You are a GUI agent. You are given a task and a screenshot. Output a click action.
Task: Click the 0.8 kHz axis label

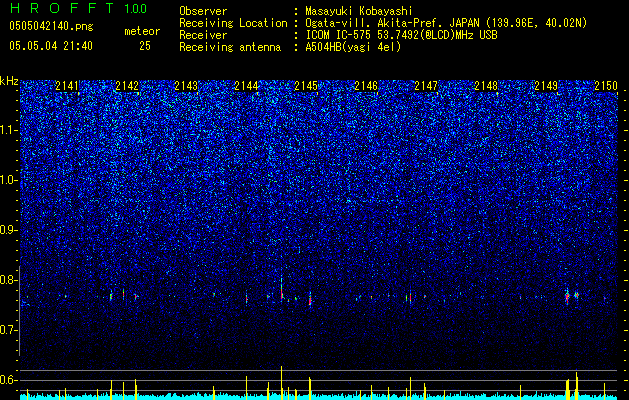9,280
